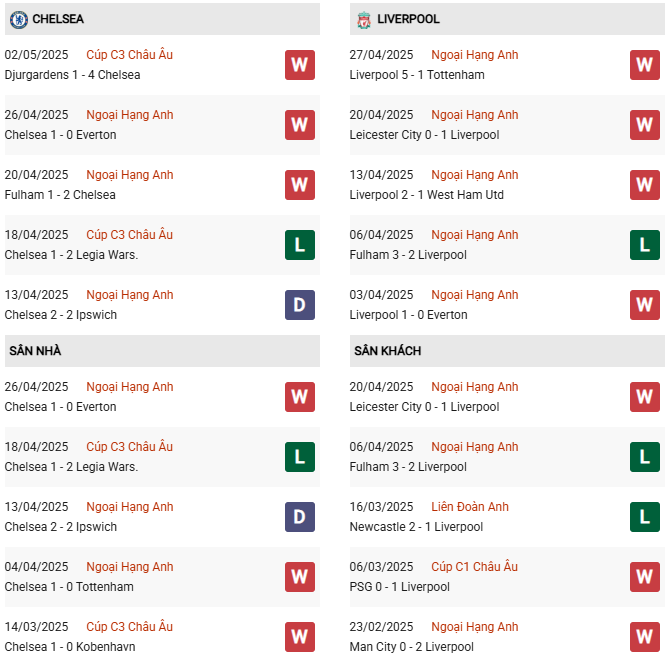Click the W badge for Liverpool 2 - 1 West Ham Utd
Image resolution: width=666 pixels, height=658 pixels.
645,185
